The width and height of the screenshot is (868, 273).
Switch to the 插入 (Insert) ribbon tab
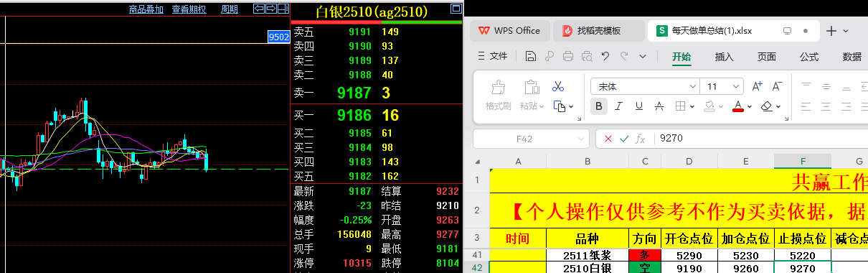click(x=725, y=57)
